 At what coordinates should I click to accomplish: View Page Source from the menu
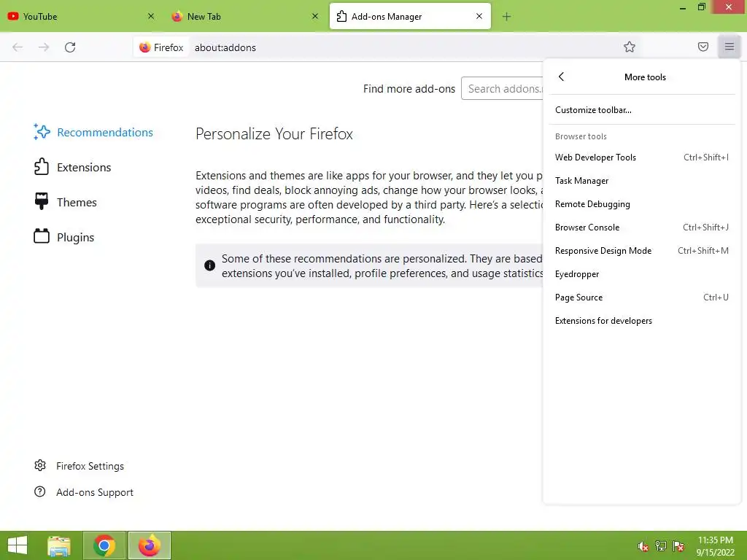[x=642, y=297]
